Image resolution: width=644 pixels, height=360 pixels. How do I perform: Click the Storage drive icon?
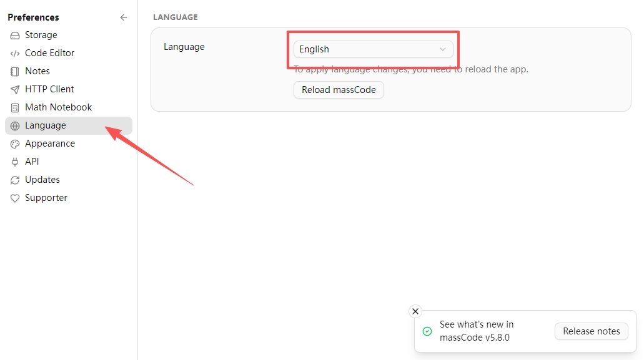pos(15,36)
